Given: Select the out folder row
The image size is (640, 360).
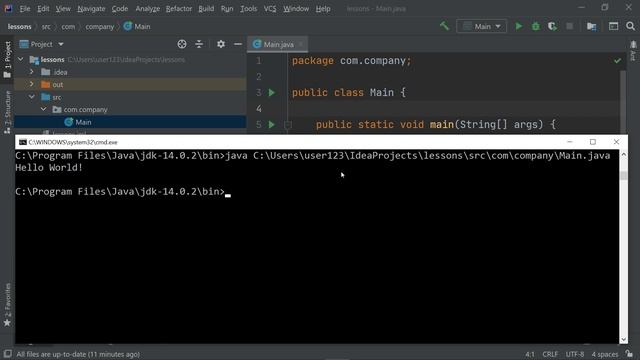Looking at the screenshot, I should pyautogui.click(x=130, y=84).
